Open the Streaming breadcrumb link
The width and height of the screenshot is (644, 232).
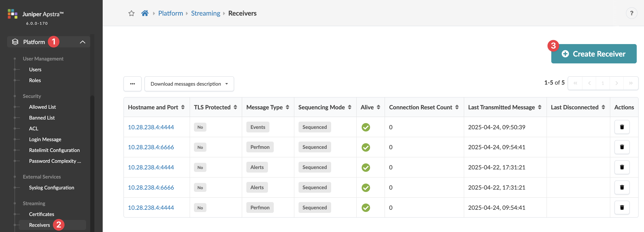[206, 13]
